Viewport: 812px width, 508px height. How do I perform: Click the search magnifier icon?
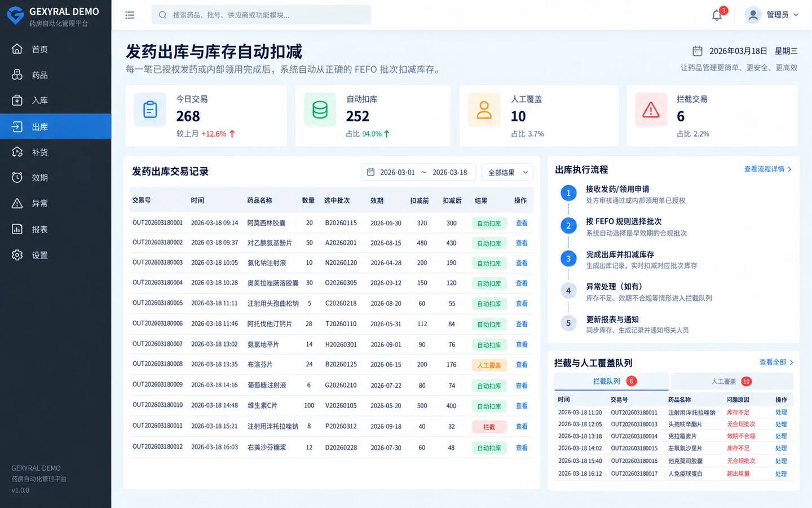point(162,15)
